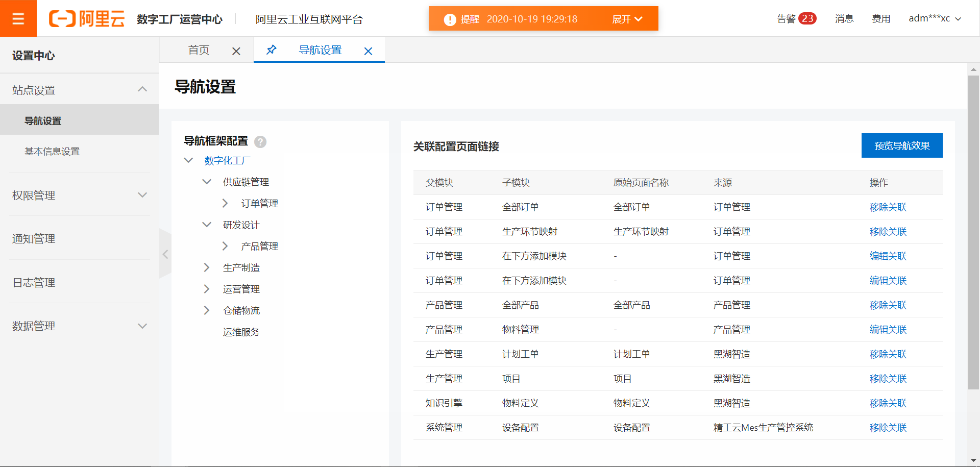980x467 pixels.
Task: Open 导航设置 in the sidebar
Action: coord(80,120)
